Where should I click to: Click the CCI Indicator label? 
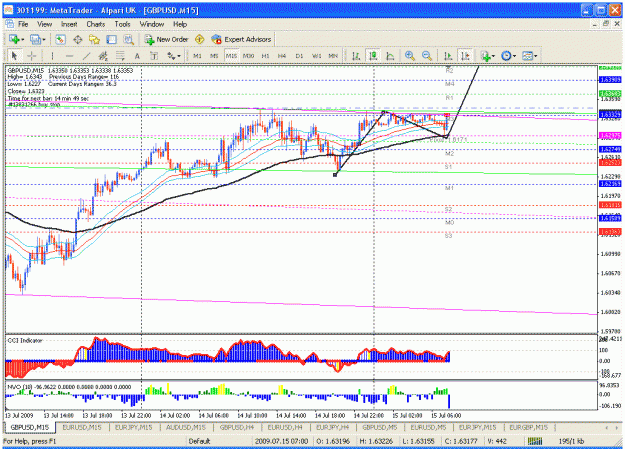point(25,341)
